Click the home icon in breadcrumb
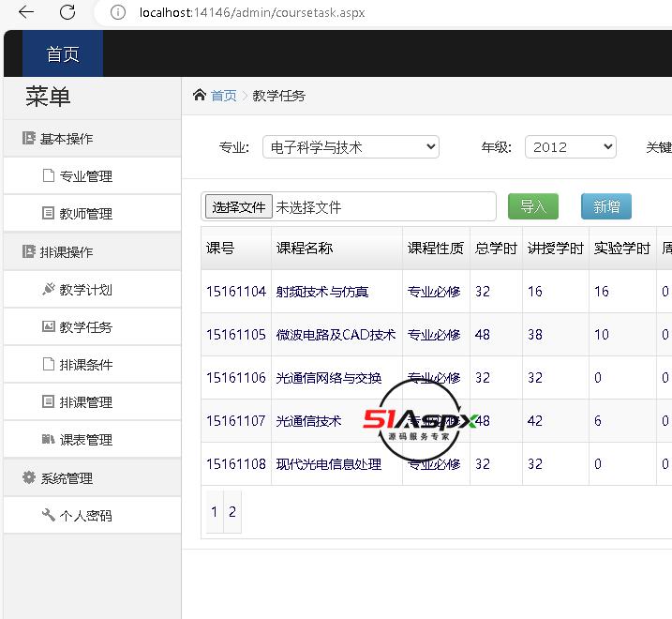Viewport: 672px width, 619px height. (199, 95)
